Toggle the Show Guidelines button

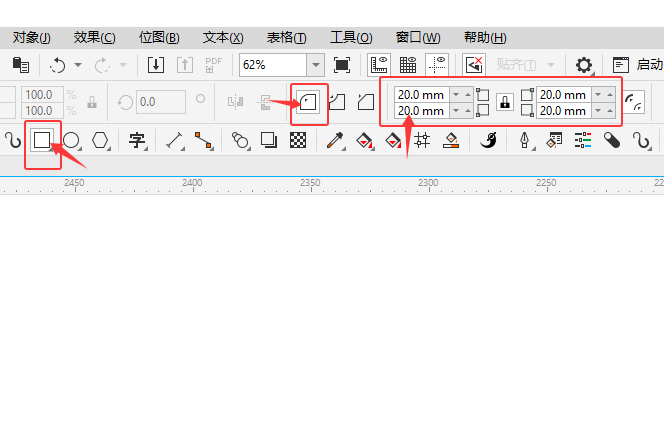(437, 65)
